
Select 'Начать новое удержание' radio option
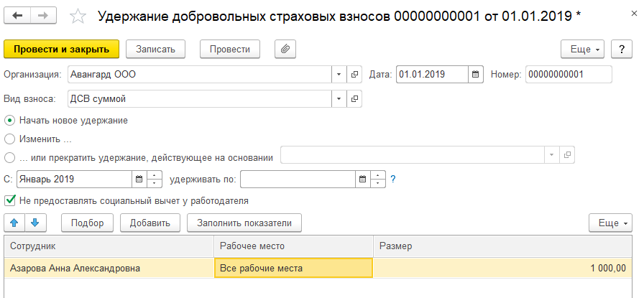[9, 120]
